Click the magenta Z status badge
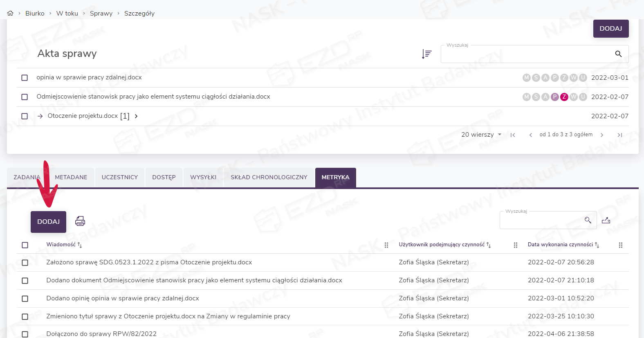Screen dimensions: 644x338 click(564, 97)
